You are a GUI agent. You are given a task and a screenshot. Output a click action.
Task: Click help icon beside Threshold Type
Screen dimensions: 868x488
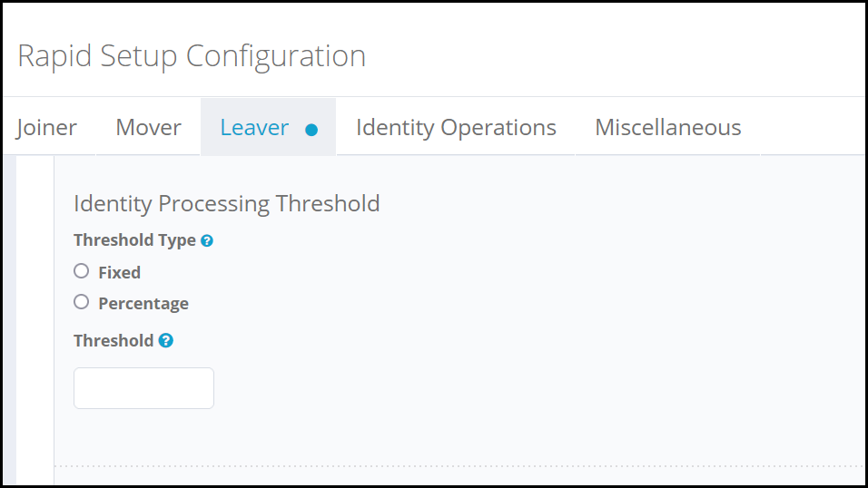[x=207, y=241]
